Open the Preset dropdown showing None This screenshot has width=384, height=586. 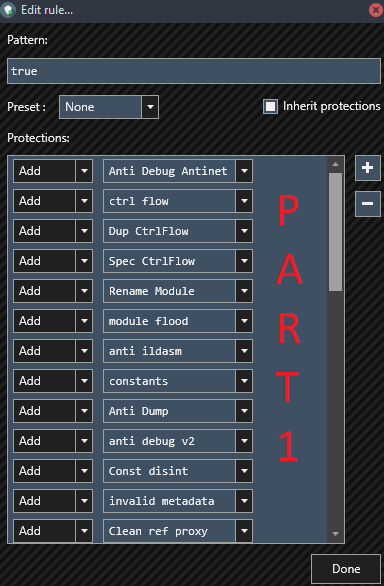tap(109, 107)
